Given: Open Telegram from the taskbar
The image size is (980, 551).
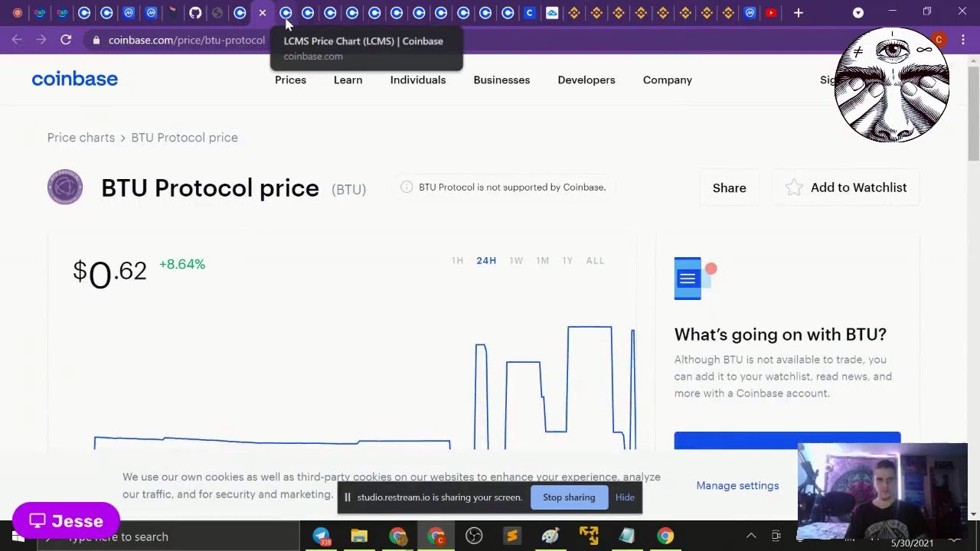Looking at the screenshot, I should [321, 536].
